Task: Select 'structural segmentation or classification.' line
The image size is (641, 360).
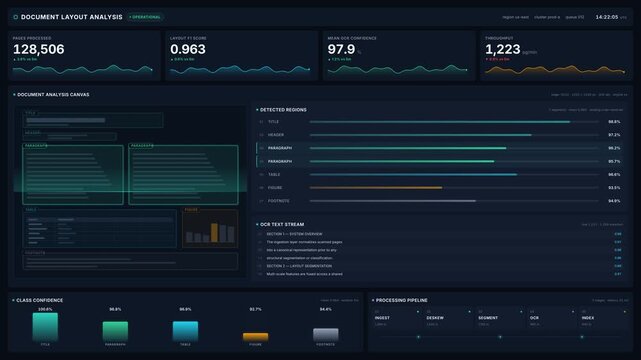Action: tap(440, 258)
